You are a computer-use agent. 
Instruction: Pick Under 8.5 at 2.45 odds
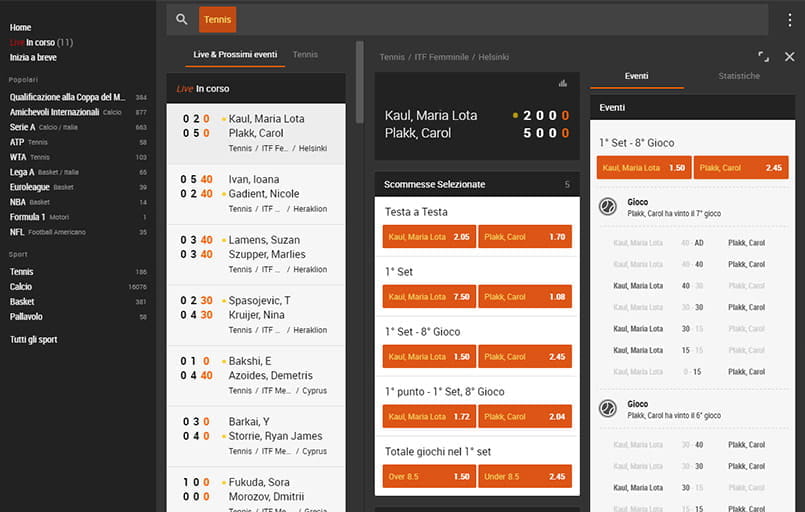(x=525, y=477)
